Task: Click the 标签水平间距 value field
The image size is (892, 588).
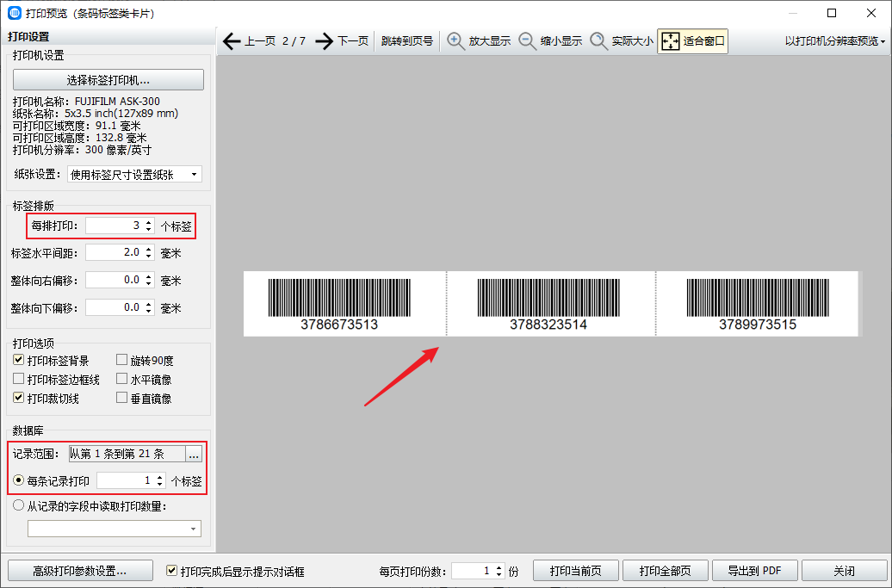Action: [x=115, y=252]
